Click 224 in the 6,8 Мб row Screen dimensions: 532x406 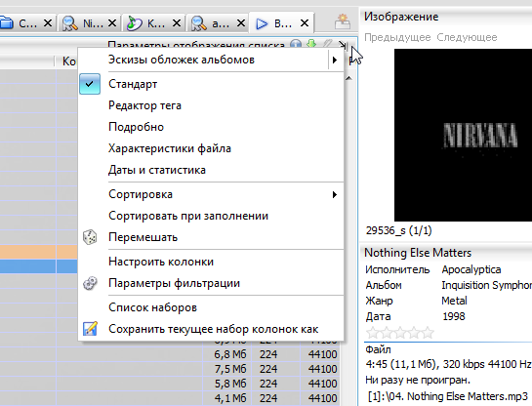click(268, 354)
